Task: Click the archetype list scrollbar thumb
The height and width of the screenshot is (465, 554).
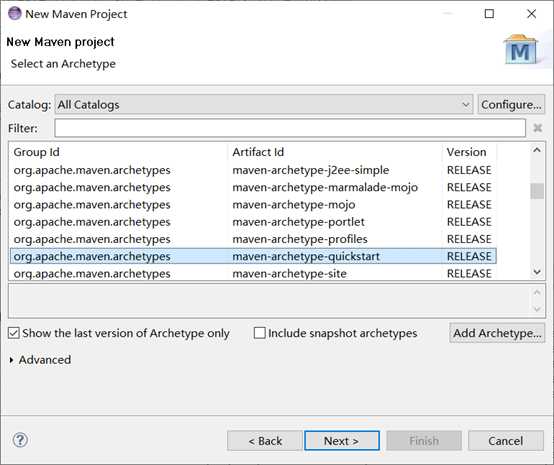Action: coord(537,191)
